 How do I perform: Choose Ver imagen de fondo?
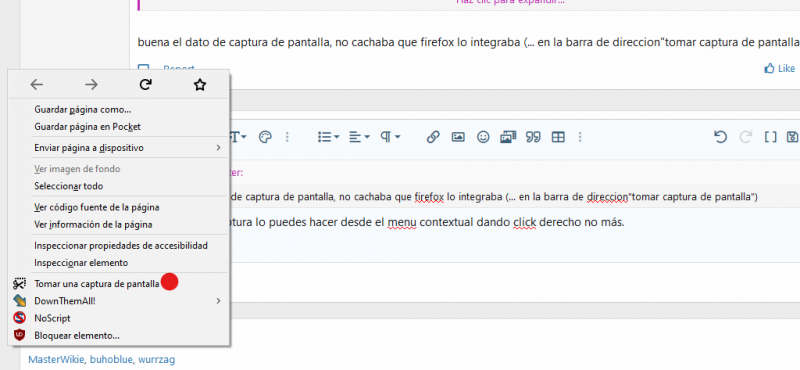[x=77, y=169]
